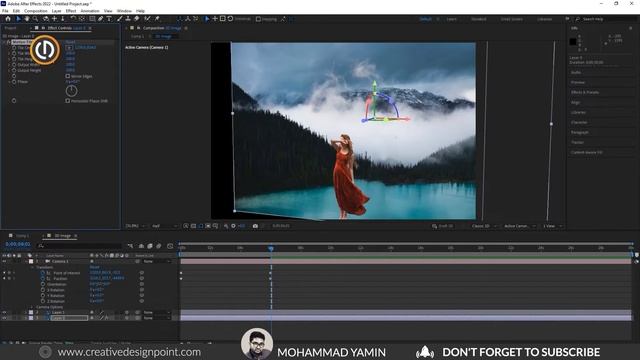
Task: Click the timeline layer search field
Action: tap(80, 246)
